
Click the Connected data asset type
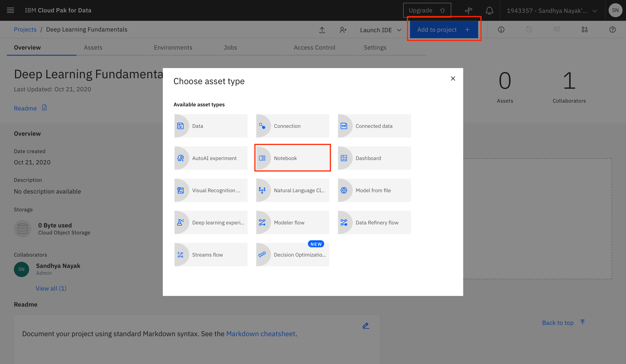pos(374,126)
